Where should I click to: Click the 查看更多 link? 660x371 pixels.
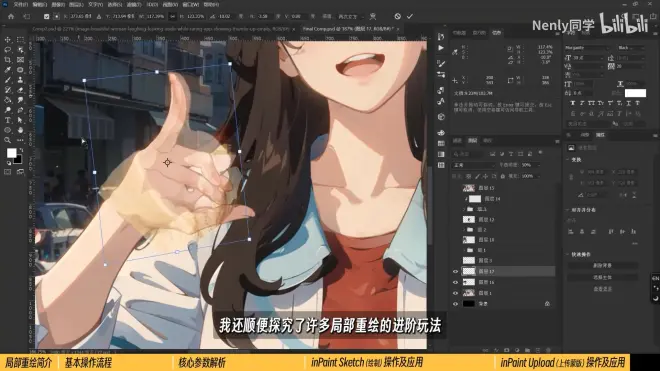(602, 289)
